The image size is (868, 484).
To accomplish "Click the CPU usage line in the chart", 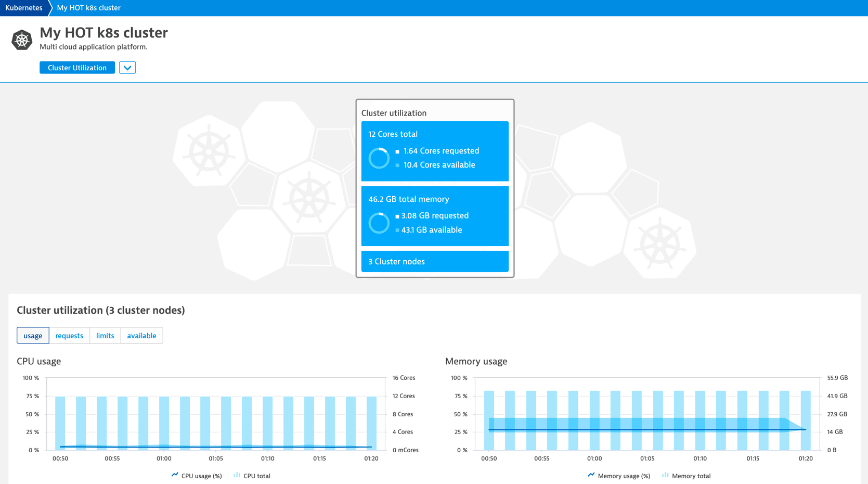I will pos(216,447).
